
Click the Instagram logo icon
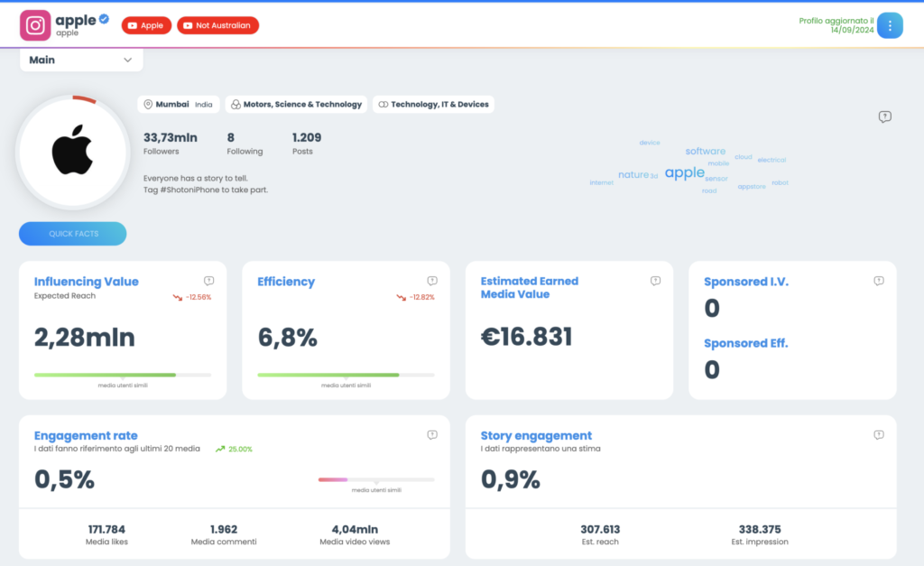point(35,25)
